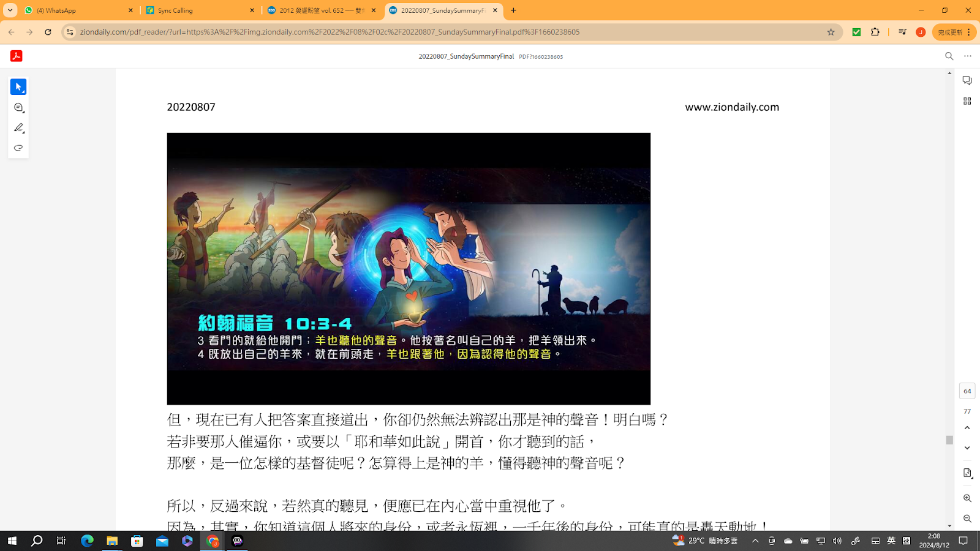Screen dimensions: 980x551
Task: Go back to previous page
Action: [12, 32]
